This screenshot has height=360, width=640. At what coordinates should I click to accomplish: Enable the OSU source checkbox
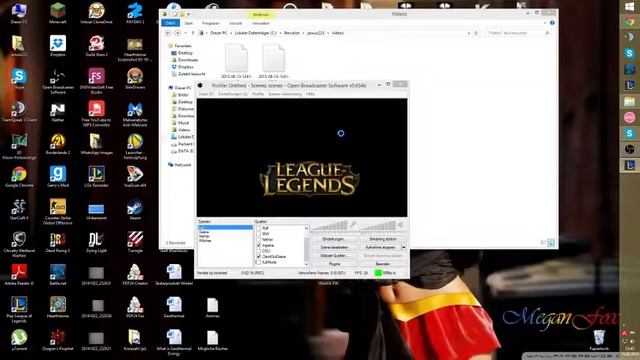tap(258, 251)
